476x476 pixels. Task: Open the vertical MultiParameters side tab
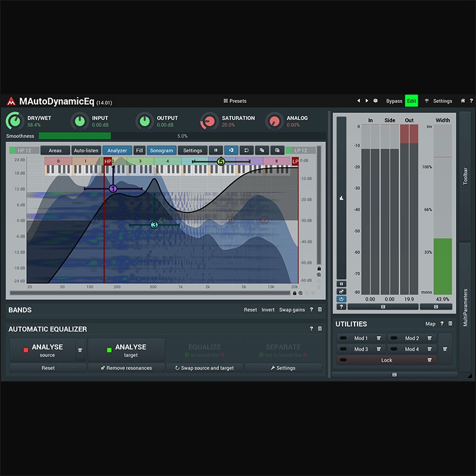pos(465,307)
